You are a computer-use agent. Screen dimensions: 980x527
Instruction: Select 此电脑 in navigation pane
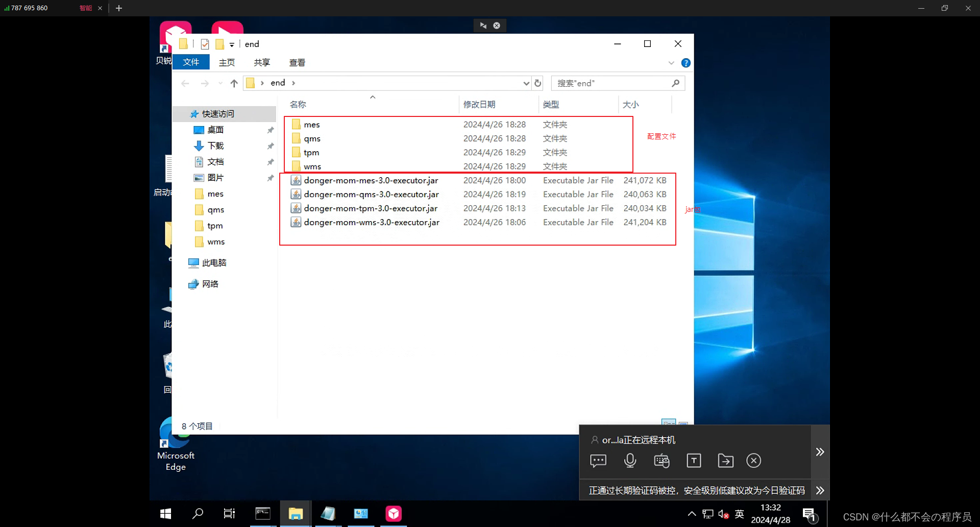(213, 262)
